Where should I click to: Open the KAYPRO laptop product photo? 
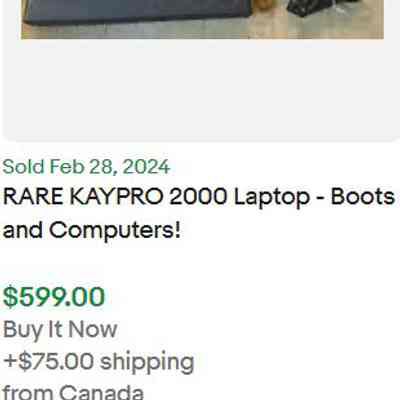coord(202,19)
